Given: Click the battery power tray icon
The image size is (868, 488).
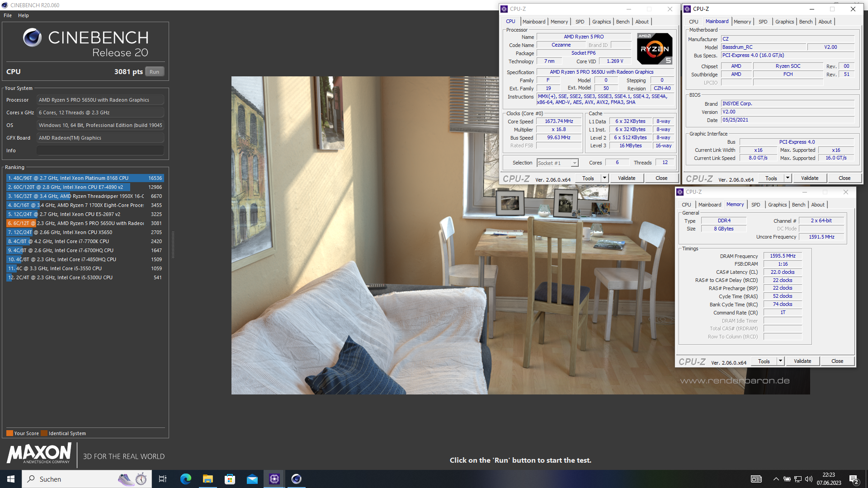Looking at the screenshot, I should (787, 479).
